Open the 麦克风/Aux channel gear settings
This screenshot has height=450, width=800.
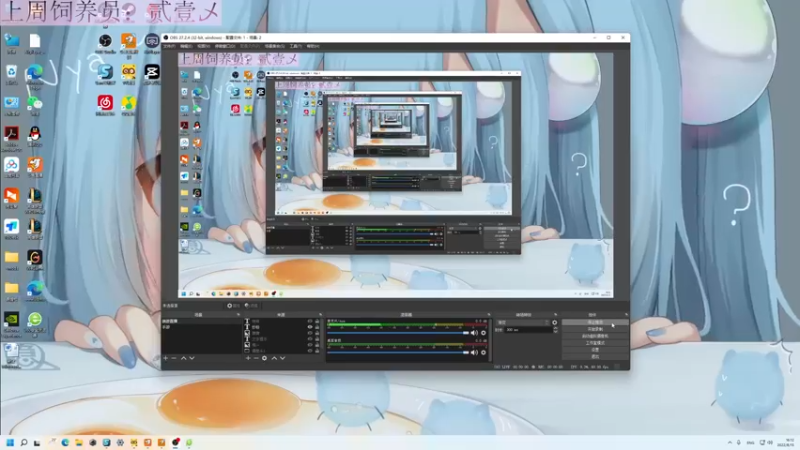click(x=484, y=333)
